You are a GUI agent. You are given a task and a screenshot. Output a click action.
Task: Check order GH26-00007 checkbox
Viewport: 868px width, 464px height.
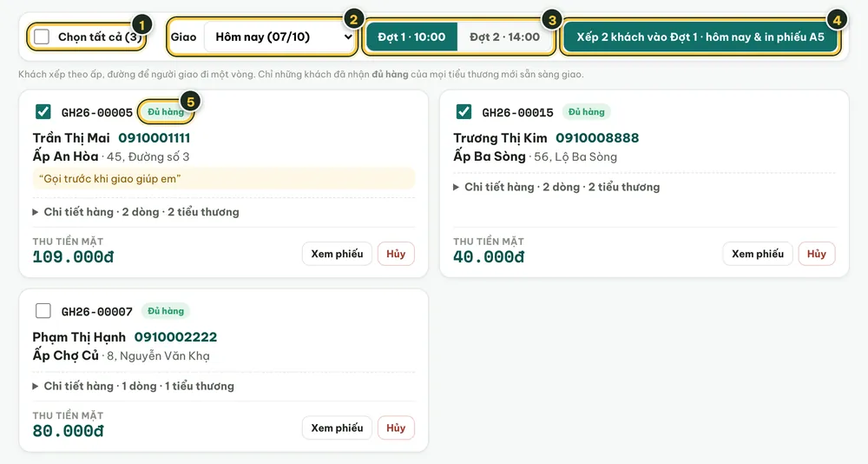43,311
